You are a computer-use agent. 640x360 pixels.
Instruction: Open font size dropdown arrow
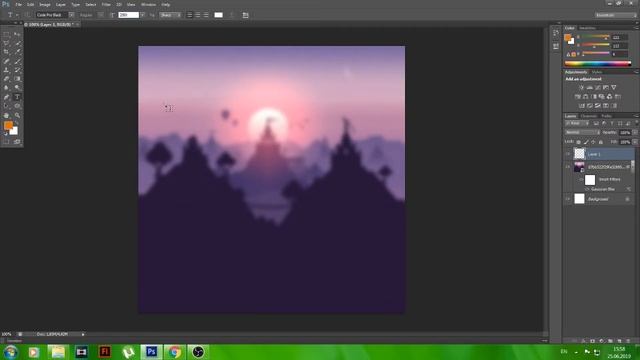click(x=142, y=15)
